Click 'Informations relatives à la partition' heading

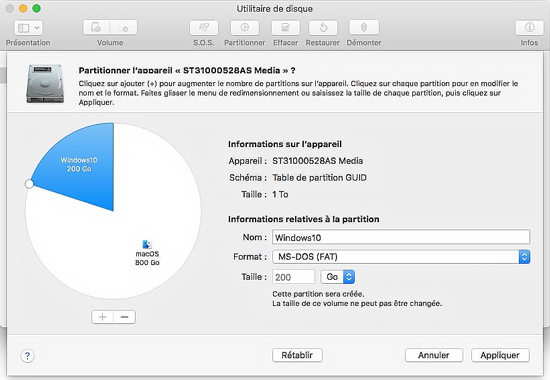(304, 219)
